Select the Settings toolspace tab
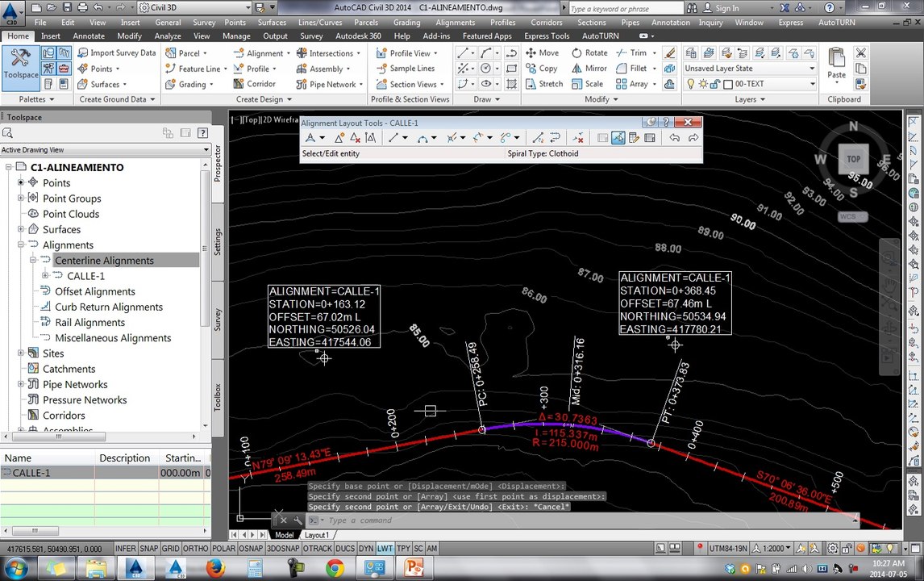The width and height of the screenshot is (924, 581). click(x=218, y=242)
